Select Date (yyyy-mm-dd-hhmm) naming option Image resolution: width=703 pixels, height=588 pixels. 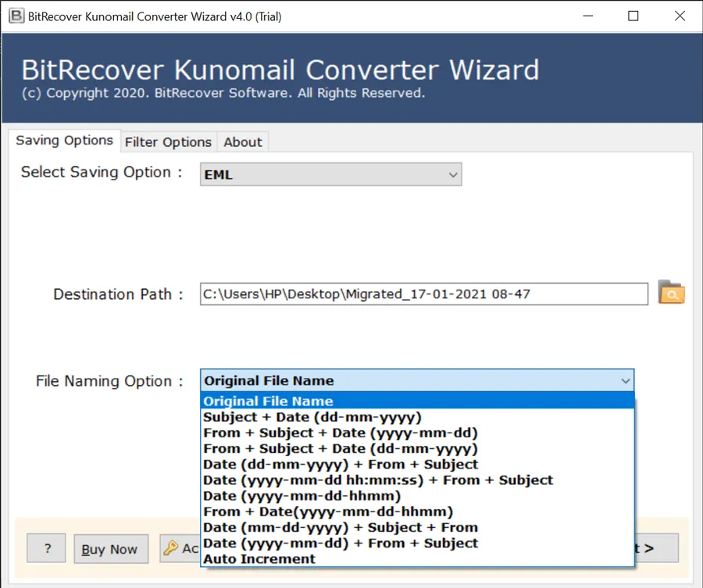pos(417,496)
